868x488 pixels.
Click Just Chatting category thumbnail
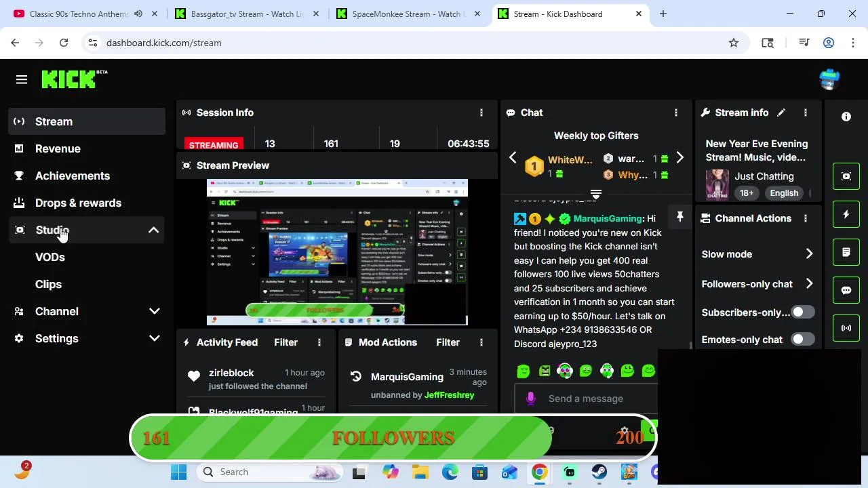(717, 185)
